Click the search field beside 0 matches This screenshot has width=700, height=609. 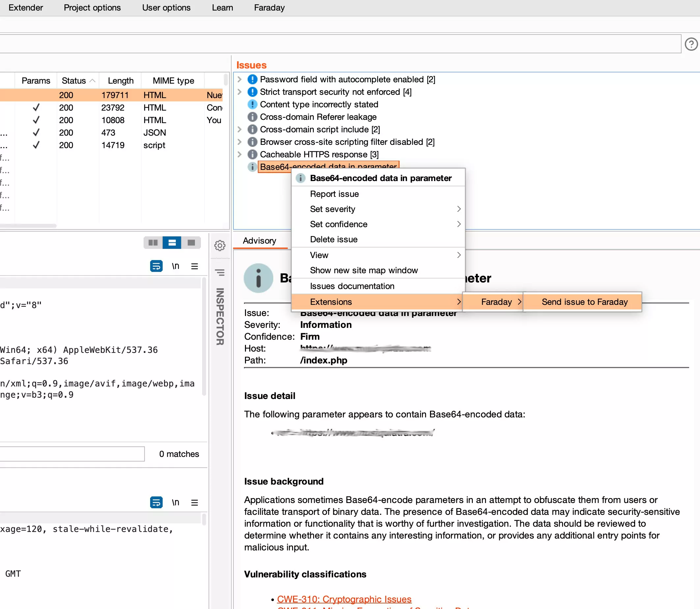tap(72, 454)
